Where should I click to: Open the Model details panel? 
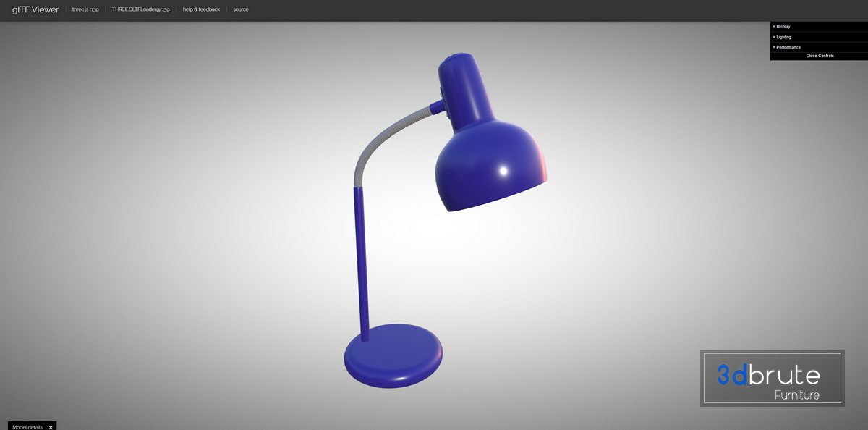tap(27, 427)
